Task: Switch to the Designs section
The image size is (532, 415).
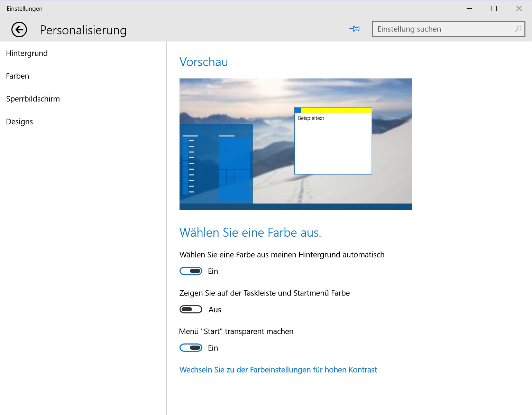Action: (19, 122)
